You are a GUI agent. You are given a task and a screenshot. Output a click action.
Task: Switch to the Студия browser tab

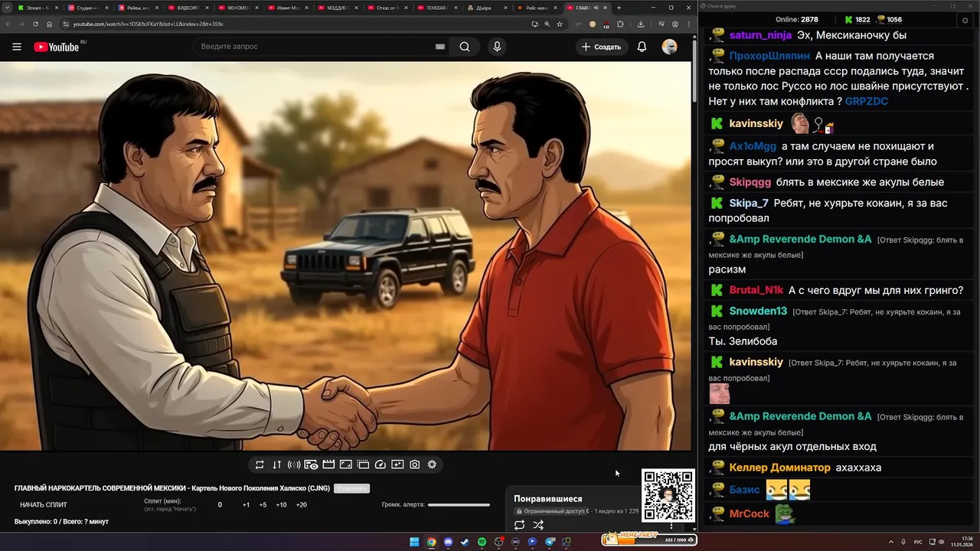pyautogui.click(x=87, y=8)
